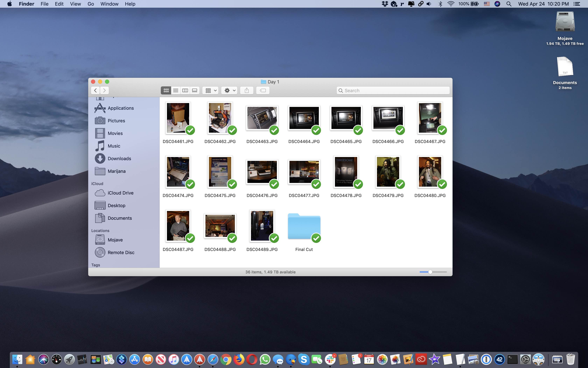The height and width of the screenshot is (368, 588).
Task: Open the File menu
Action: tap(44, 4)
